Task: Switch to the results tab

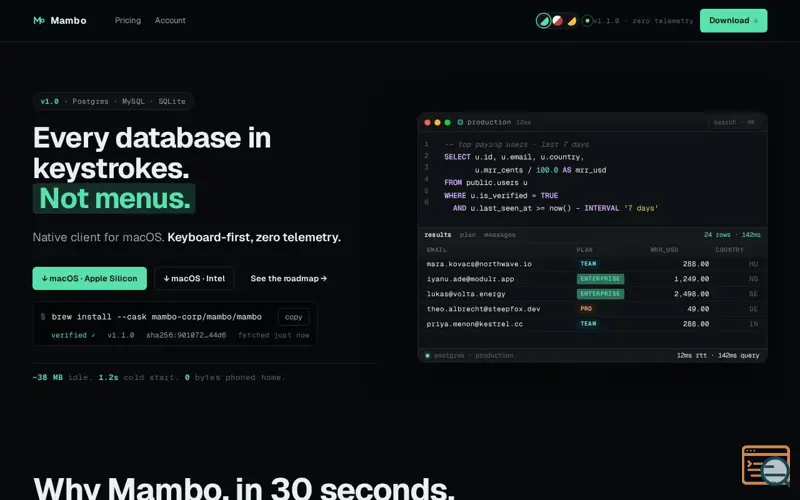Action: (438, 235)
